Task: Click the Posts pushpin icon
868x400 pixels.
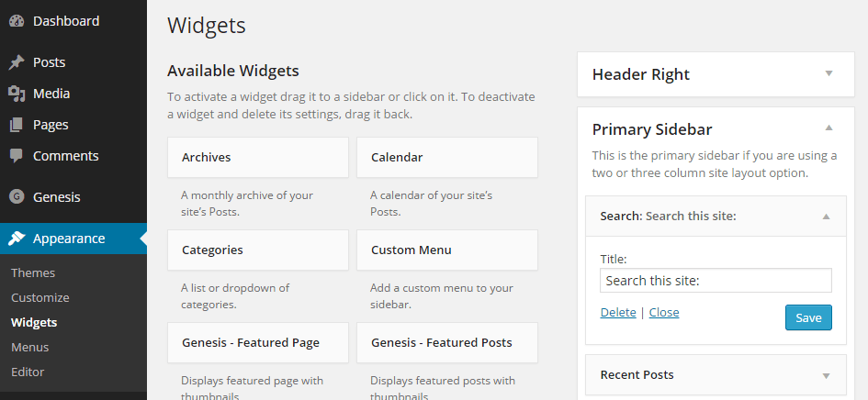Action: pyautogui.click(x=17, y=62)
